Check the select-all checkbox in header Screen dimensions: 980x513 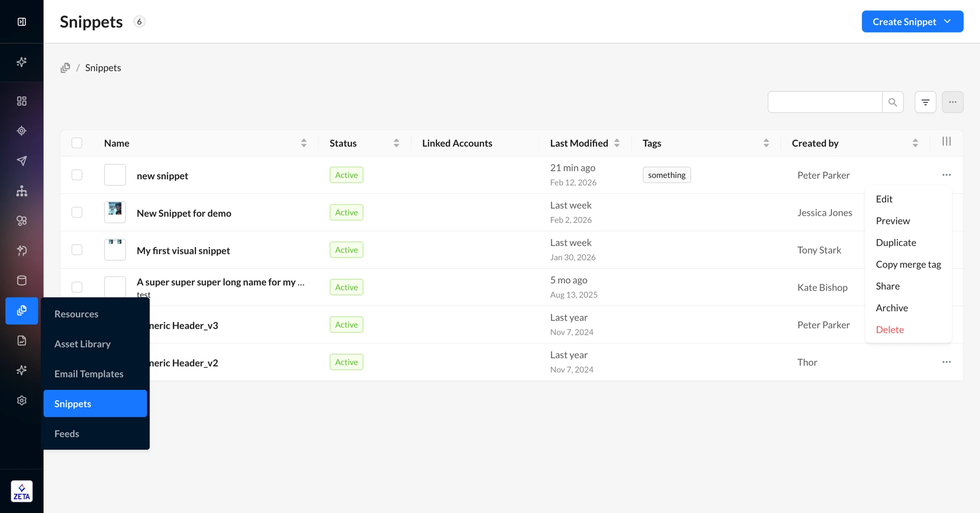(77, 143)
